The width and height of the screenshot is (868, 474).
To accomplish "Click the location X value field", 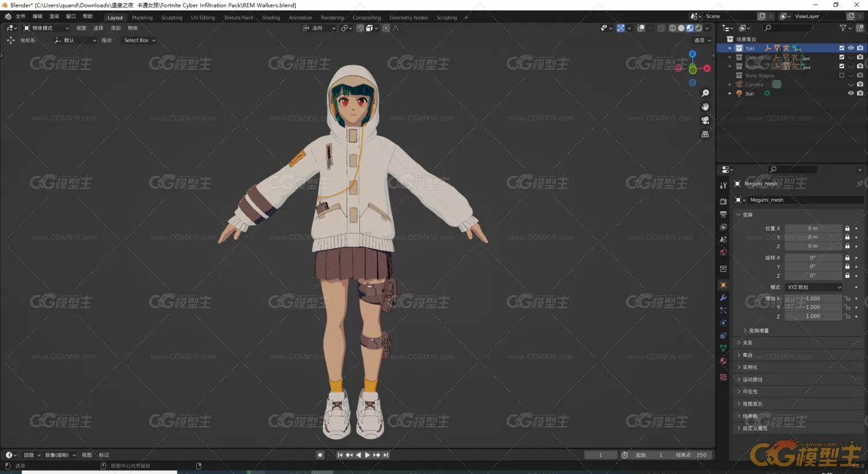I will point(813,229).
